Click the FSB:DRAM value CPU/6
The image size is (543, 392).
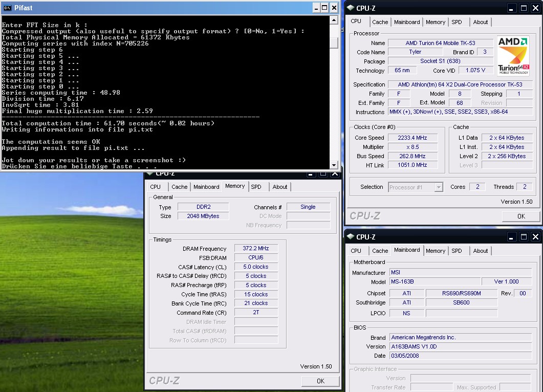(256, 257)
